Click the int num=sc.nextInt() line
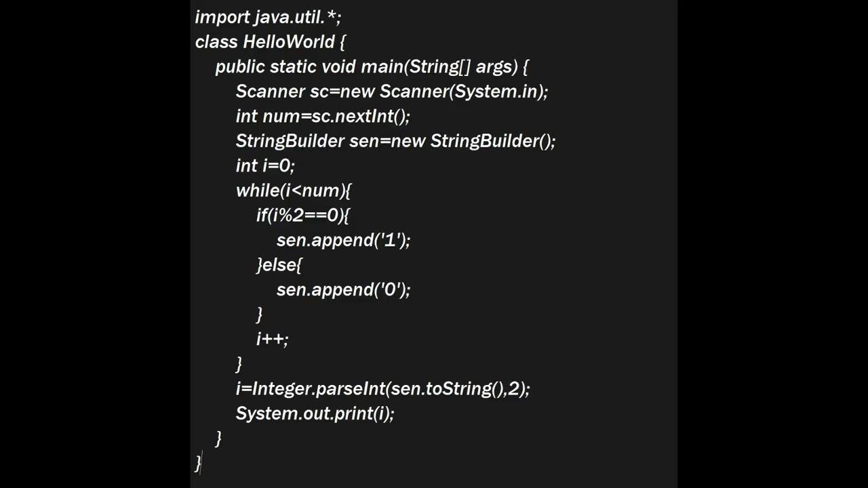 [323, 116]
